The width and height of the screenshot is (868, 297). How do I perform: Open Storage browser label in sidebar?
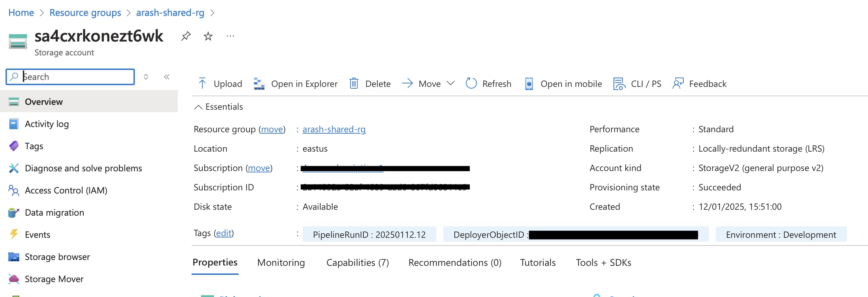[x=57, y=257]
